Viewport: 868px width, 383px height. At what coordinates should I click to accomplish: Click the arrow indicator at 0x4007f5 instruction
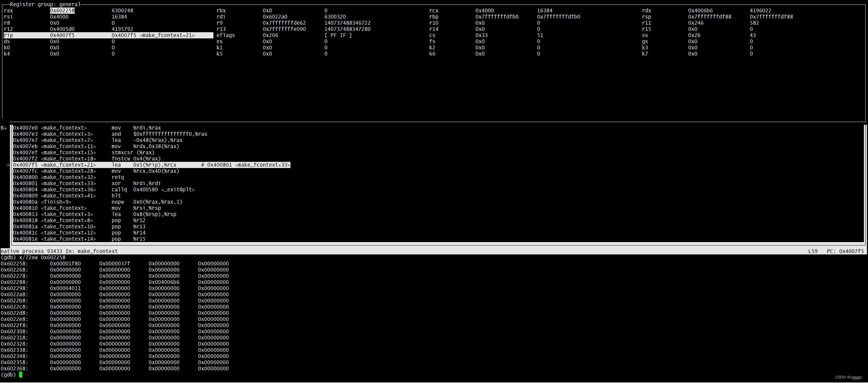[5, 165]
